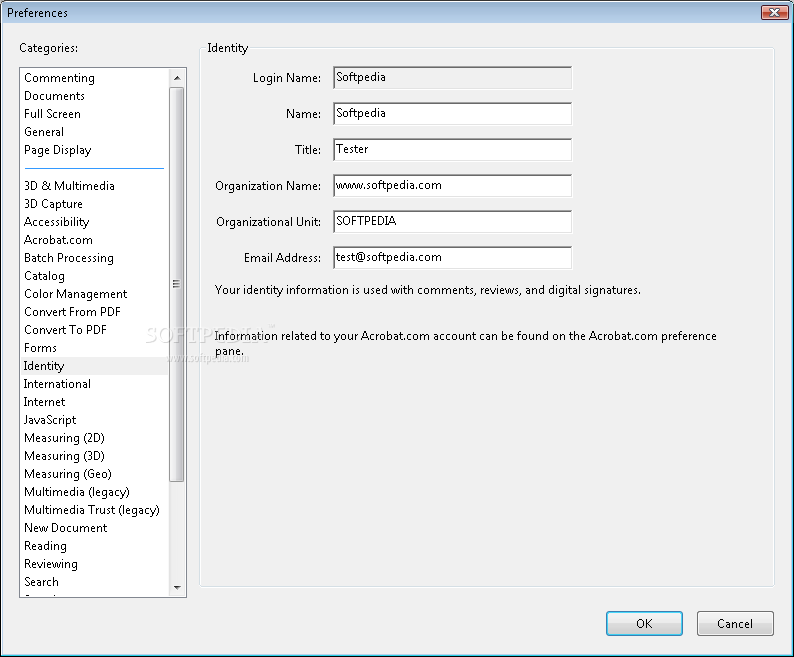The image size is (794, 657).
Task: Open Internet preferences
Action: pos(45,402)
